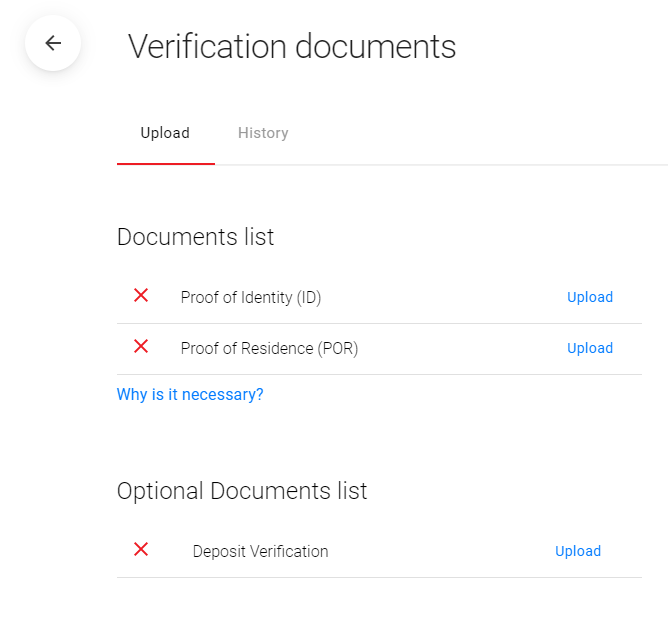Click the 'Optional Documents list' heading
668x643 pixels.
[242, 491]
